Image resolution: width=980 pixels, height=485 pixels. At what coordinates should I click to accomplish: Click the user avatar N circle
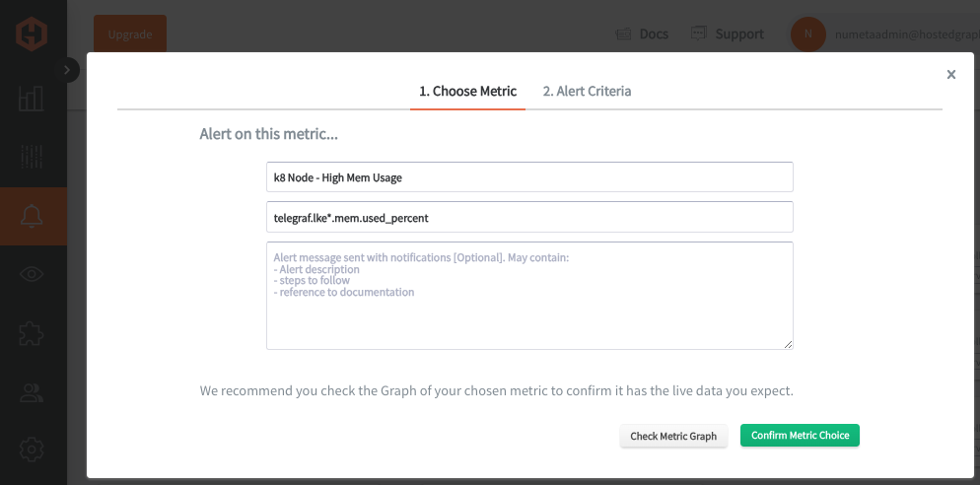[808, 35]
